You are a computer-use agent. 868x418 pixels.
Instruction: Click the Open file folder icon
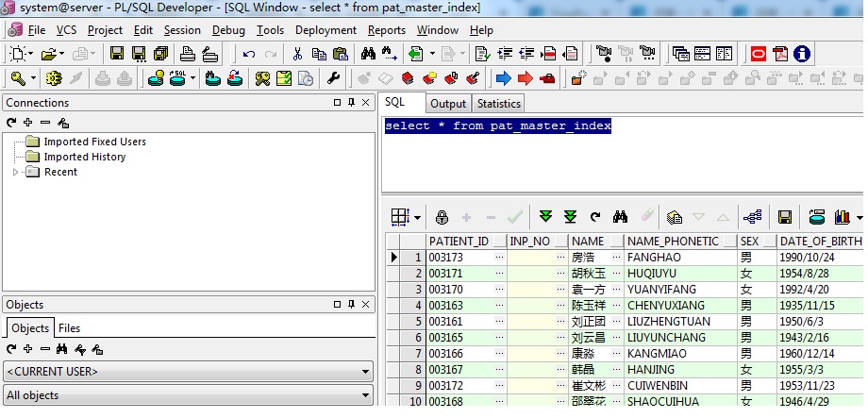pos(49,54)
